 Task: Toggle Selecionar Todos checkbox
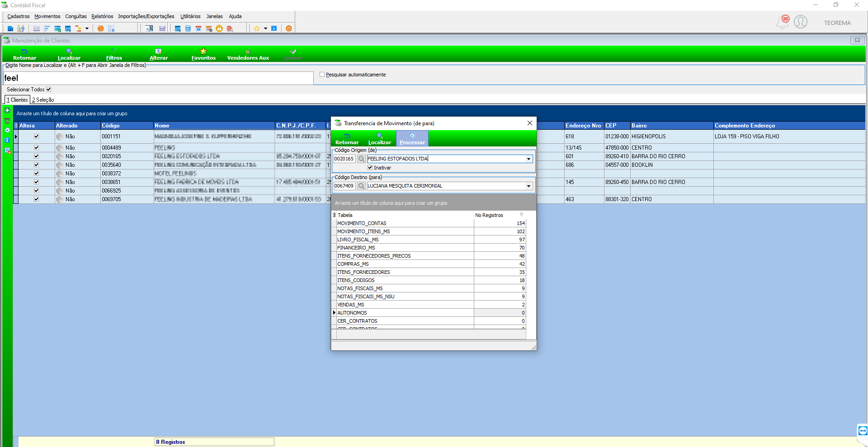48,89
